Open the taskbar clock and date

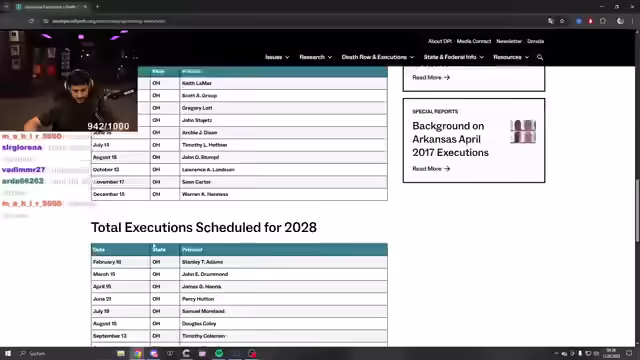coord(611,353)
